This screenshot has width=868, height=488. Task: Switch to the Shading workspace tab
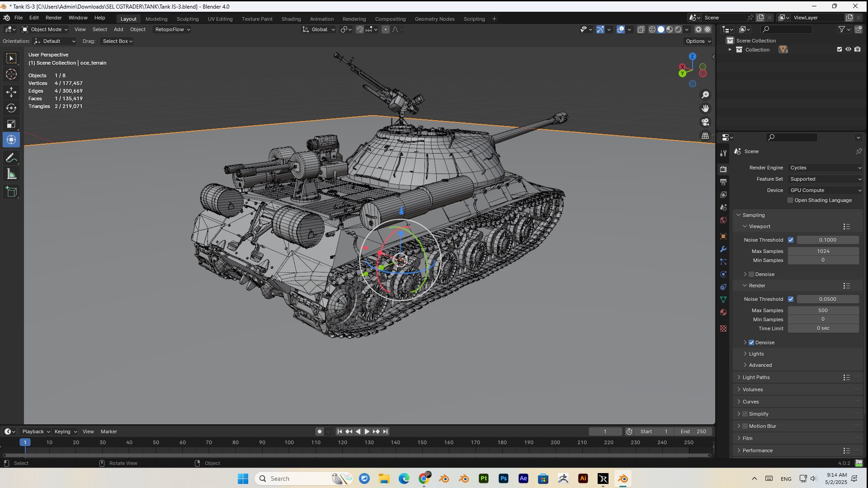pos(291,19)
